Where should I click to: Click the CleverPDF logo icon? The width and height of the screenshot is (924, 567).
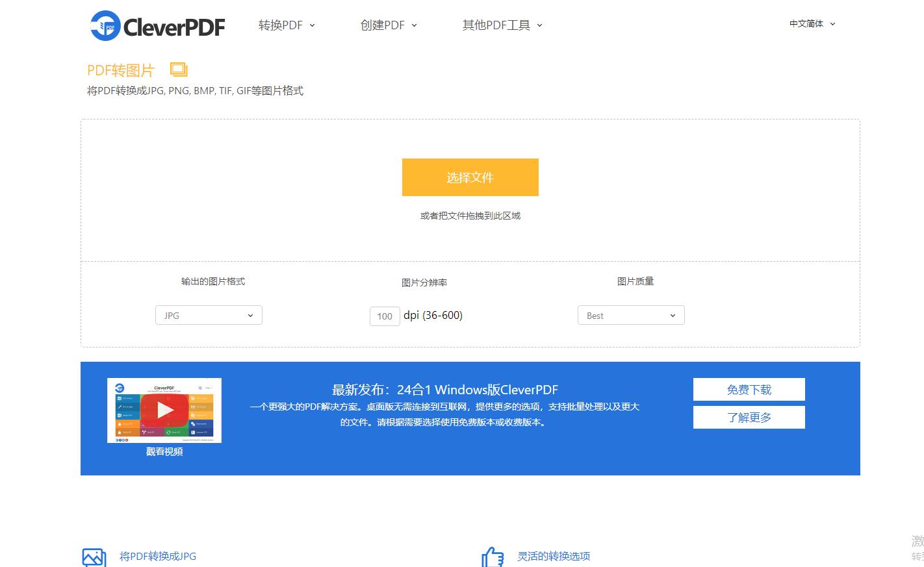(x=105, y=26)
